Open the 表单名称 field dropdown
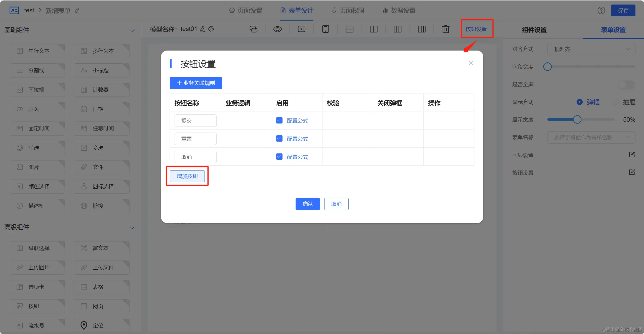 591,137
